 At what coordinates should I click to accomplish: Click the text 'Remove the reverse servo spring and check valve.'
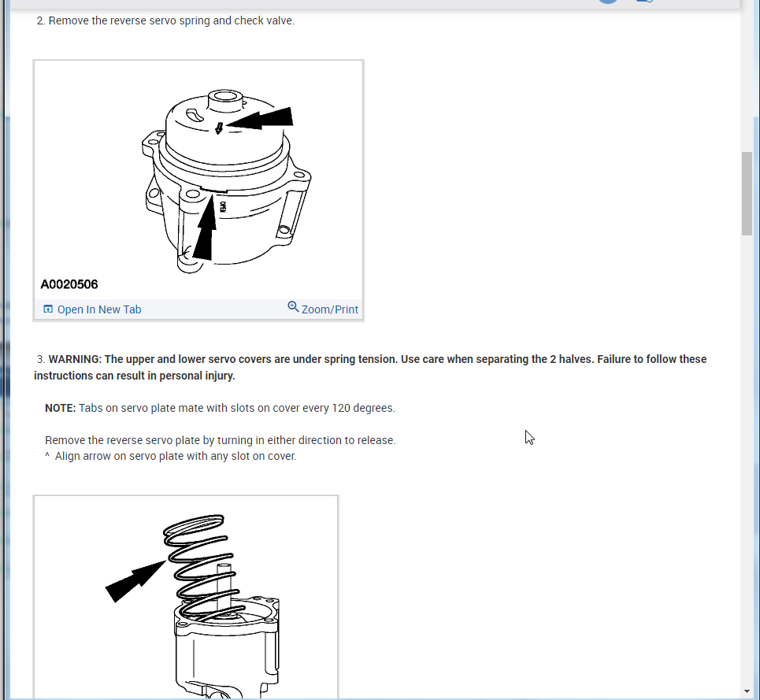(x=172, y=20)
